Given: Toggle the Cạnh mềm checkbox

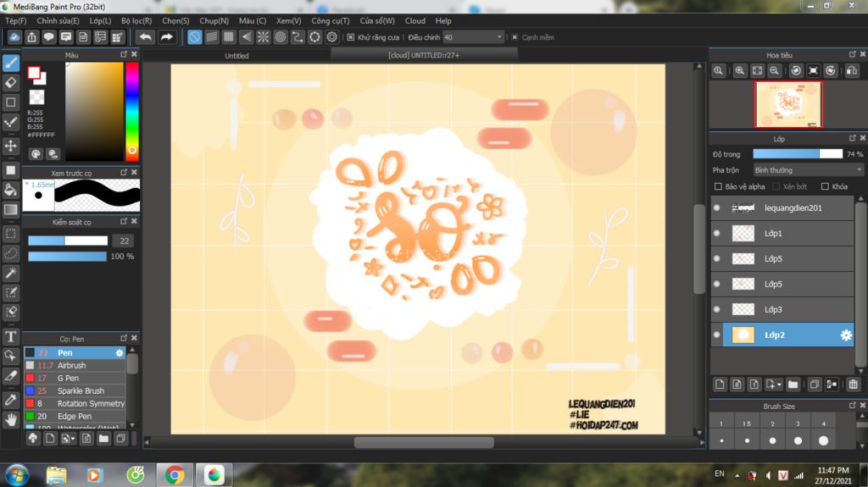Looking at the screenshot, I should pyautogui.click(x=515, y=37).
